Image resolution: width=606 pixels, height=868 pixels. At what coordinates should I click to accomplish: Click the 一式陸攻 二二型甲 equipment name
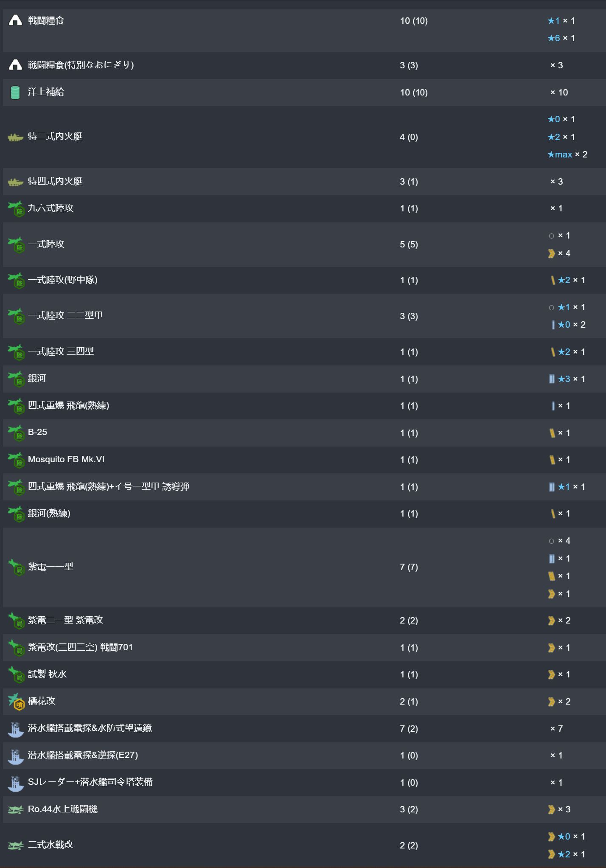(65, 315)
